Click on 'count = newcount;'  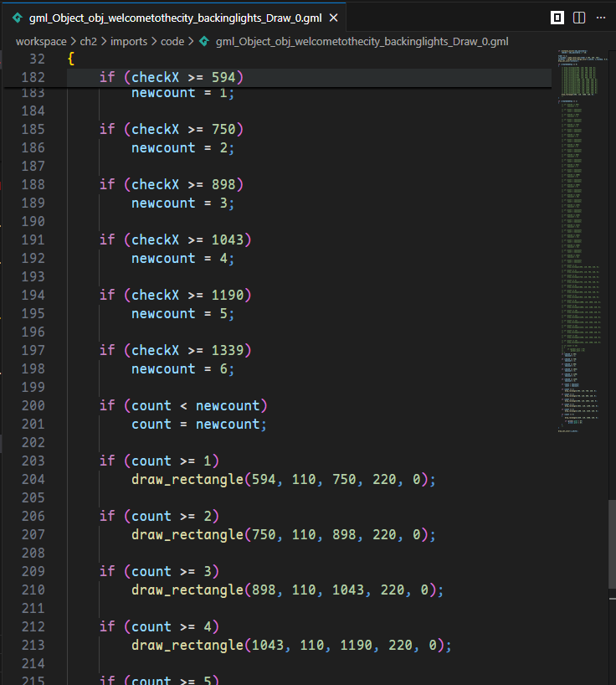(x=199, y=425)
